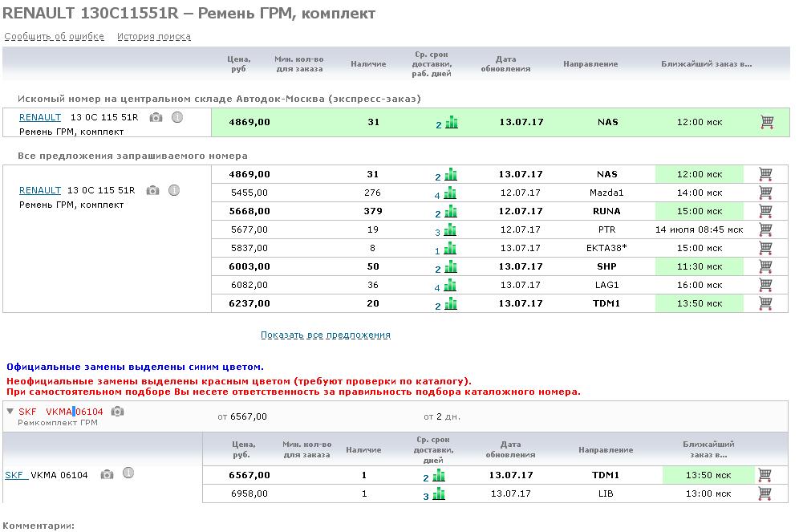This screenshot has height=532, width=799.
Task: Add TDM1 6237,00 offer to cart
Action: 765,303
